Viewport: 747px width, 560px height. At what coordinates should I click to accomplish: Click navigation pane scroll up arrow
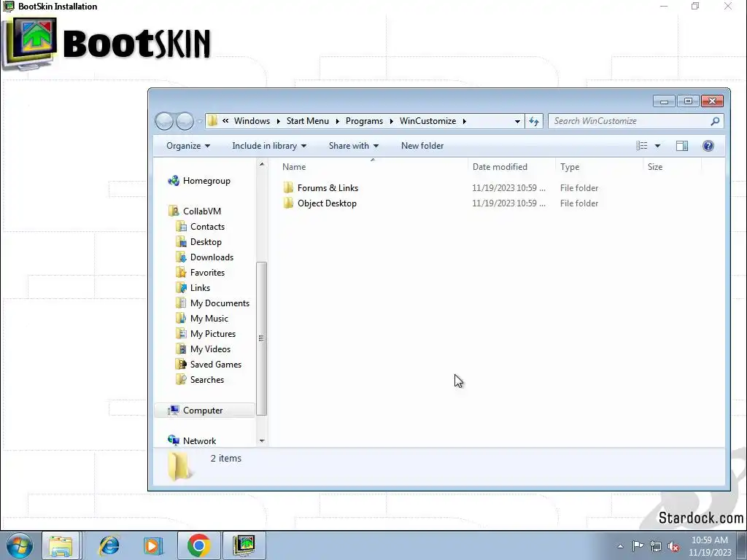(262, 164)
